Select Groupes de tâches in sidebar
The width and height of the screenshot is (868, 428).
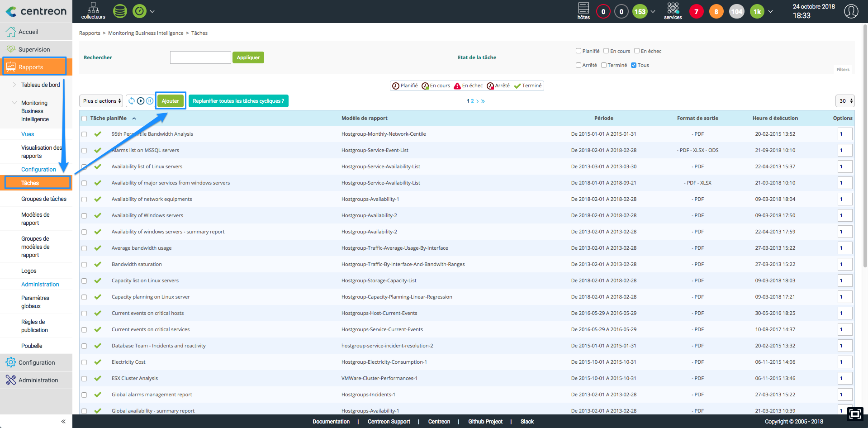point(43,199)
